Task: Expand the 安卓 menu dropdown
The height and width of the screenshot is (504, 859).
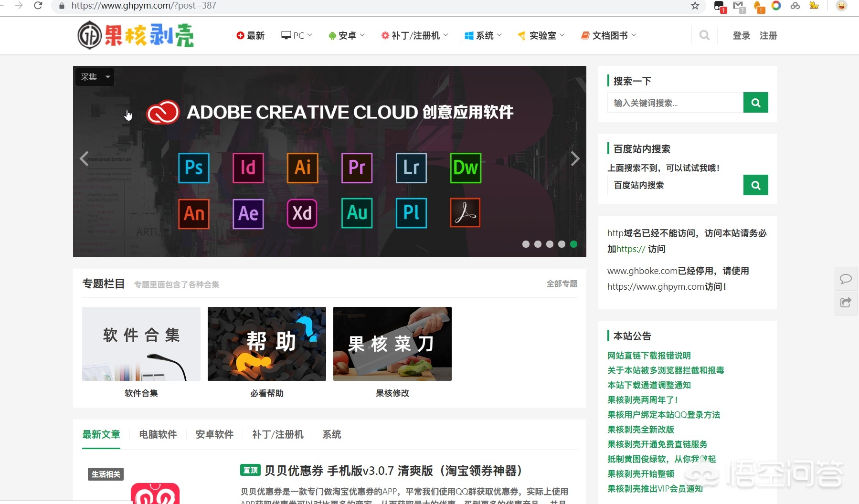Action: (347, 35)
